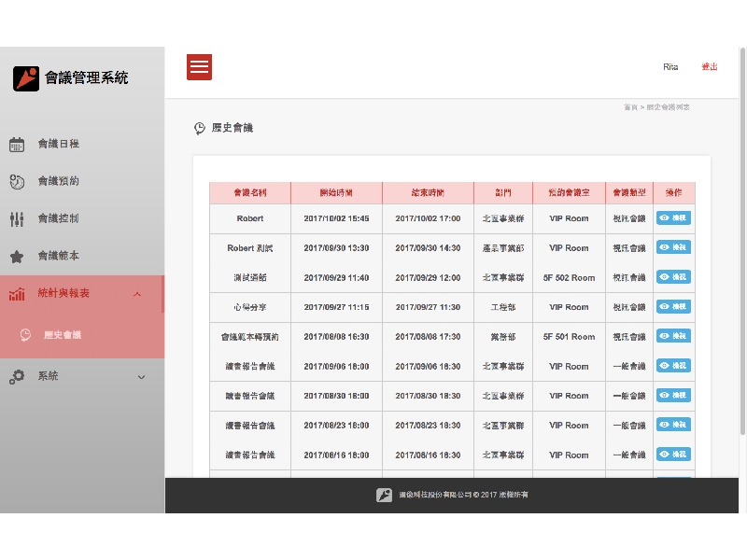Image resolution: width=747 pixels, height=560 pixels.
Task: Open the Rita user menu
Action: tap(670, 67)
